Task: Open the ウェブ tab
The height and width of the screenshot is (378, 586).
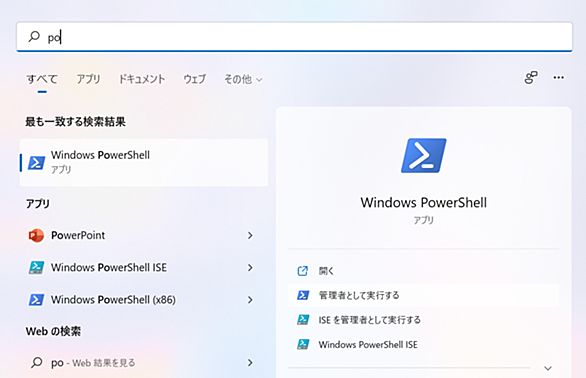Action: [194, 79]
